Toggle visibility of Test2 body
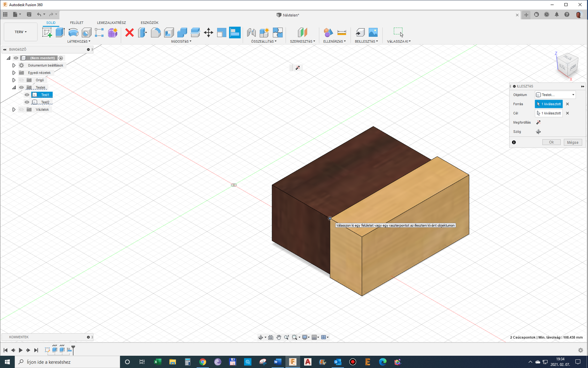 27,102
